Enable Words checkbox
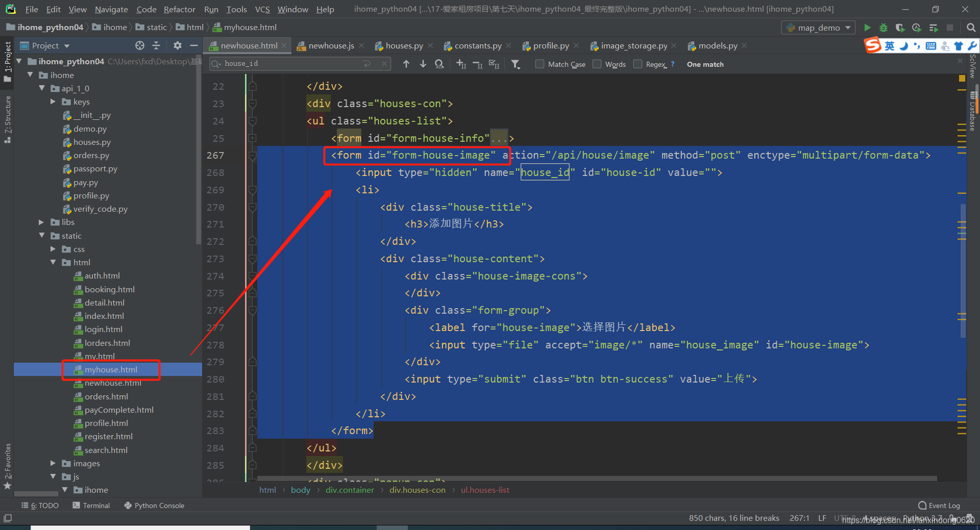 pyautogui.click(x=597, y=64)
